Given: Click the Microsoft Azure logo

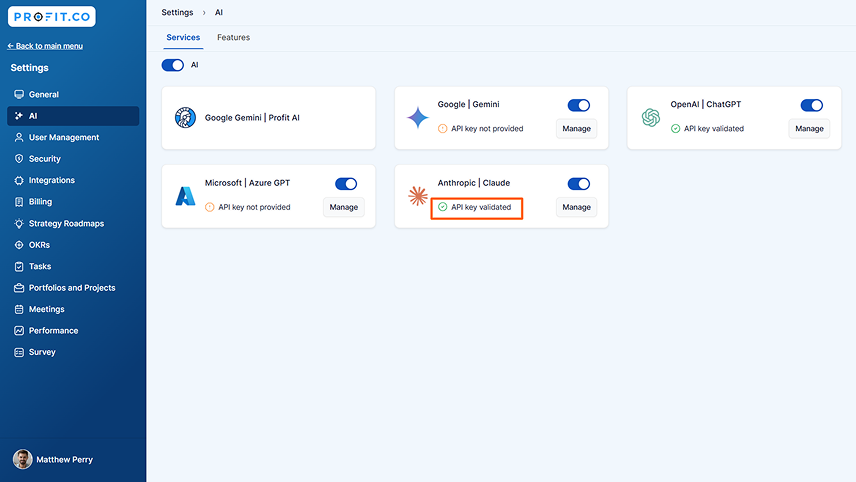Looking at the screenshot, I should pyautogui.click(x=186, y=196).
